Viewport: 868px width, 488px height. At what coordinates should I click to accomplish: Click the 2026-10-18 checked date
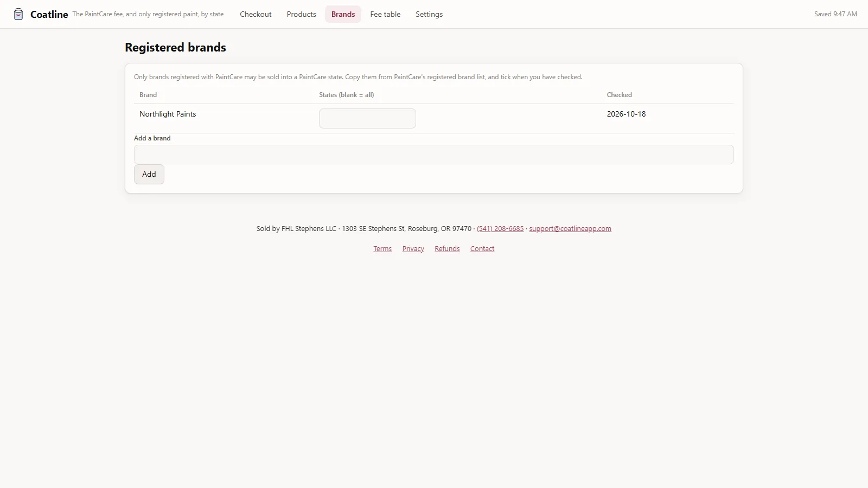626,114
